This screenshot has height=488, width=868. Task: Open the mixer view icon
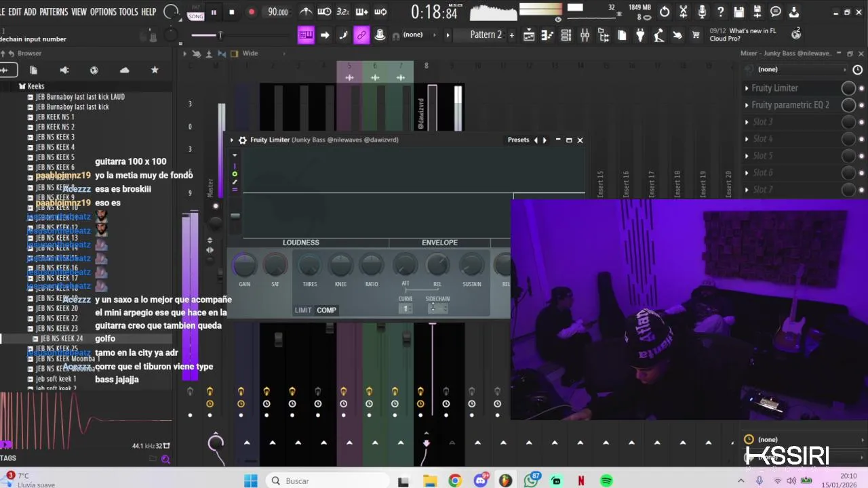click(x=585, y=35)
